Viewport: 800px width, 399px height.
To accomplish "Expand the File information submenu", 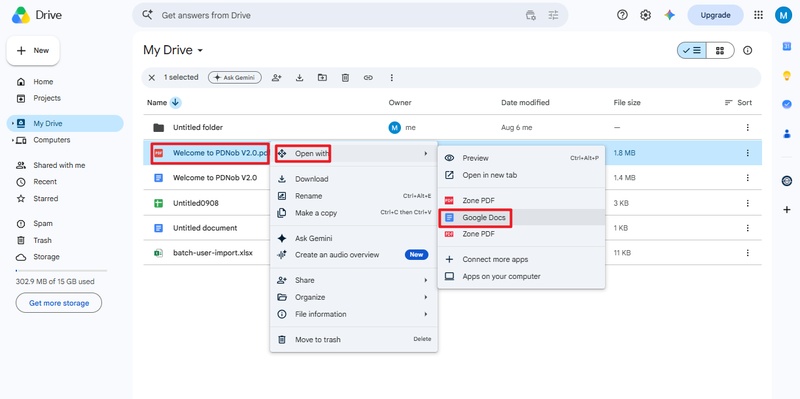I will point(354,314).
